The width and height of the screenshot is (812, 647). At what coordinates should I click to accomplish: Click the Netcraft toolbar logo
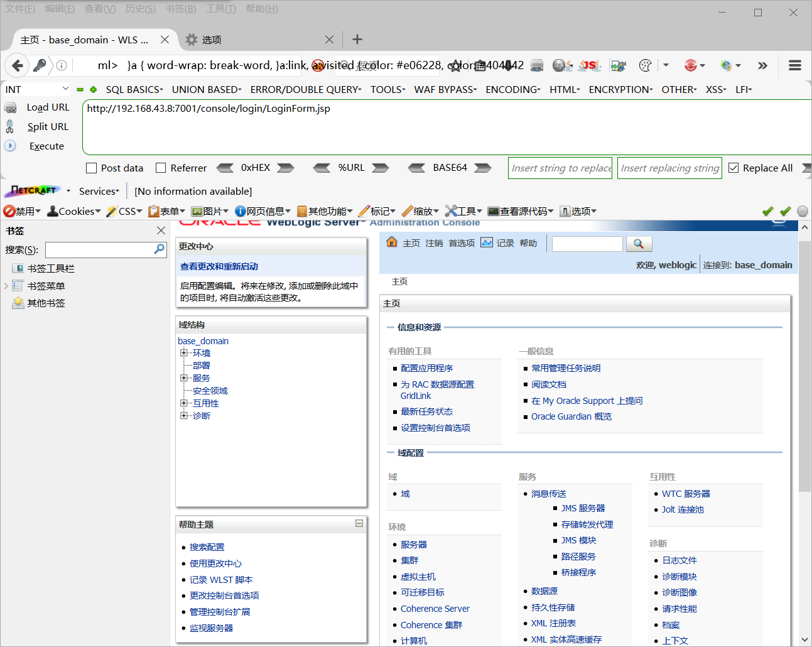click(x=32, y=190)
